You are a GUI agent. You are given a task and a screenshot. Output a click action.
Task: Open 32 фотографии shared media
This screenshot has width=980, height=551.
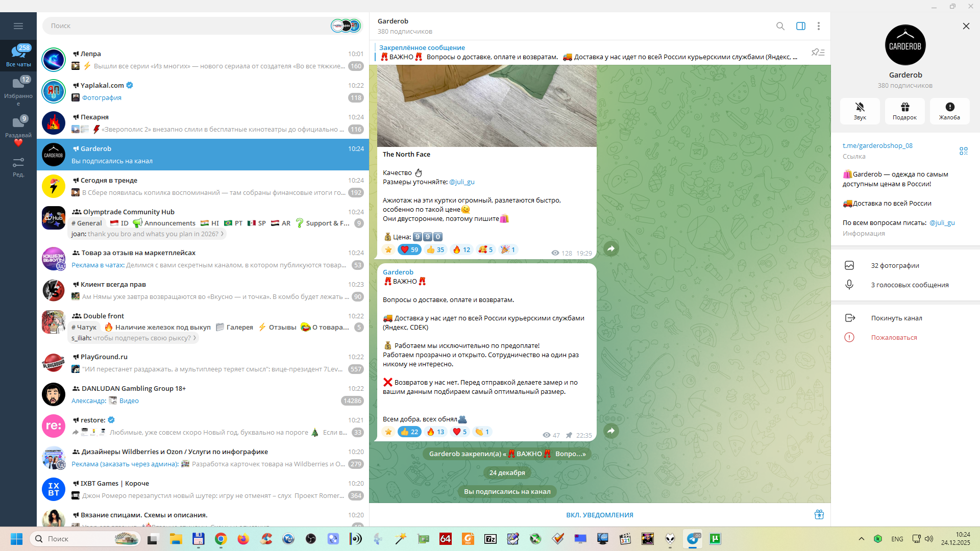895,265
